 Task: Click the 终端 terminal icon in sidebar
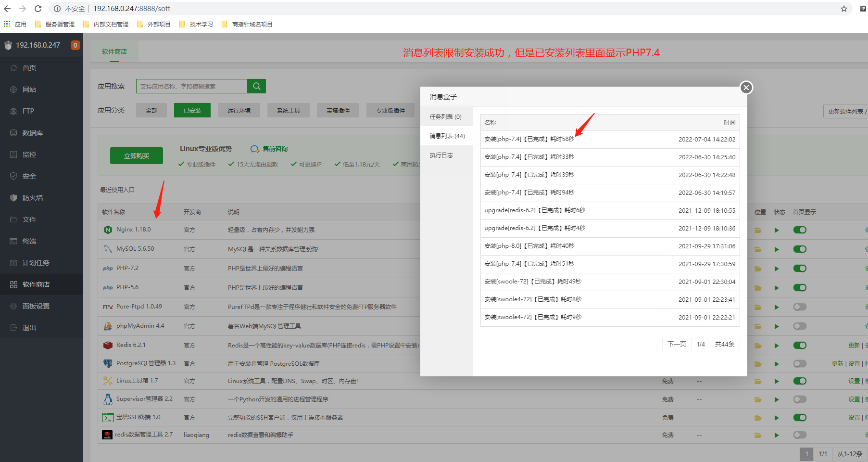tap(13, 241)
